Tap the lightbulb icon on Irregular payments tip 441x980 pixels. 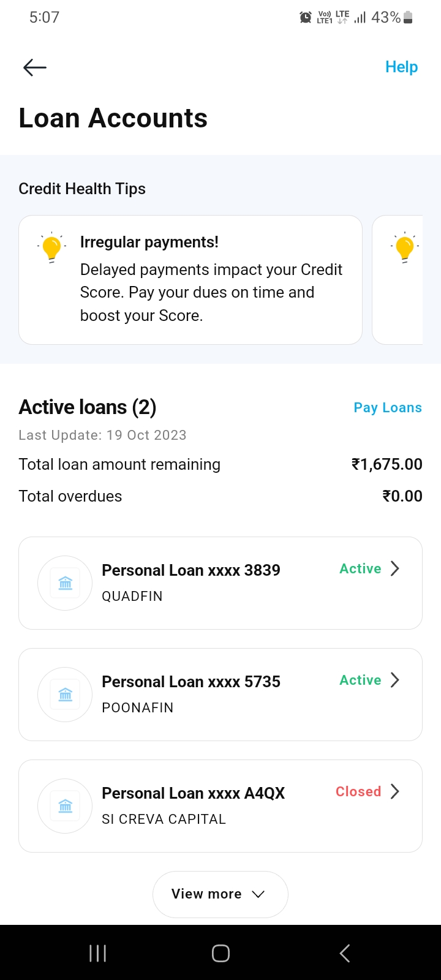pyautogui.click(x=52, y=248)
